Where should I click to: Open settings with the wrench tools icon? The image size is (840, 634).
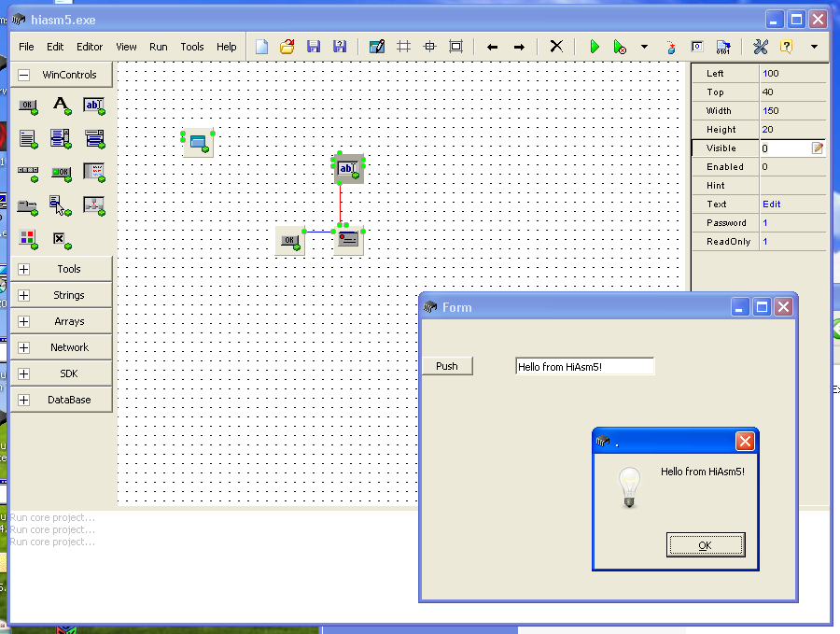[x=761, y=47]
